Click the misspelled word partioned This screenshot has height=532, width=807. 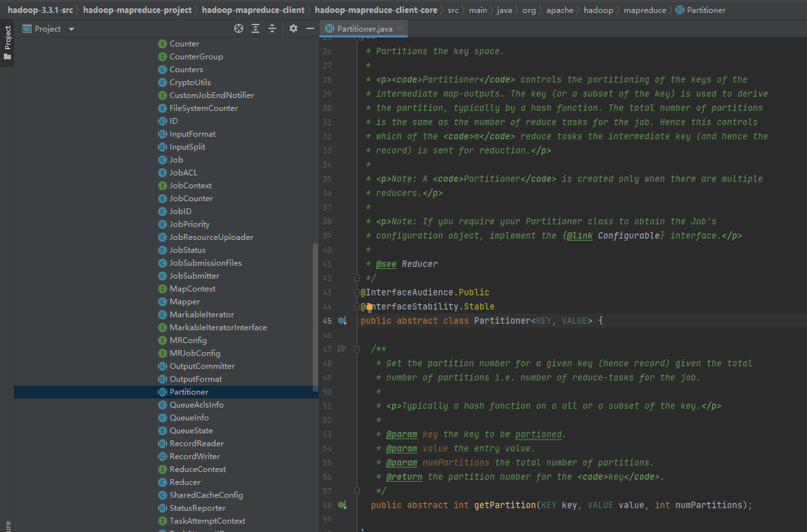click(539, 434)
